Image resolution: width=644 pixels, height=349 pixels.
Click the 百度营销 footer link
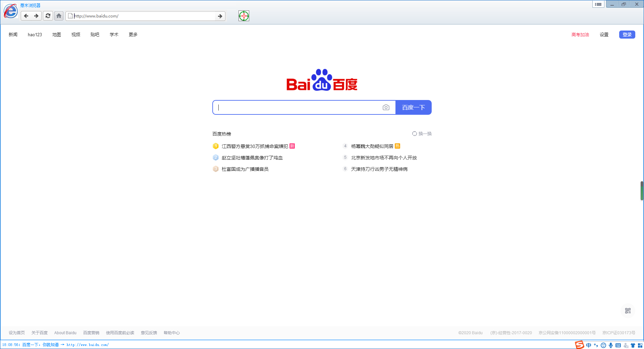91,333
